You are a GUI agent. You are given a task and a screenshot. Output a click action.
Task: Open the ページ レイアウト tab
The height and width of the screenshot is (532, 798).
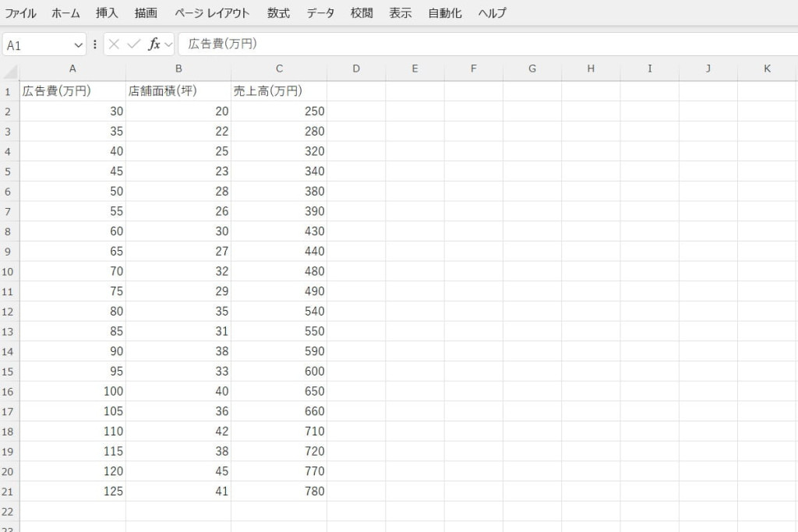(212, 13)
